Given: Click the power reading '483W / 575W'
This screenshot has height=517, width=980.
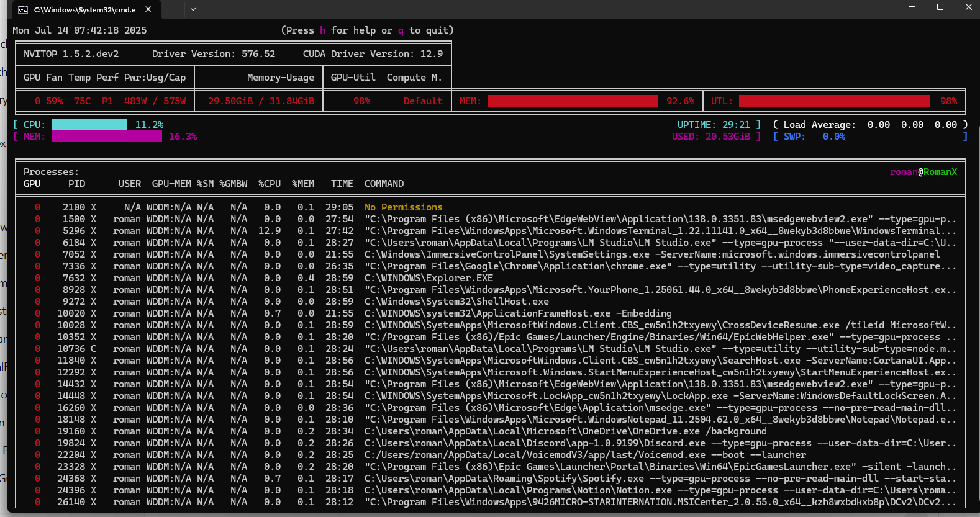Looking at the screenshot, I should (155, 101).
